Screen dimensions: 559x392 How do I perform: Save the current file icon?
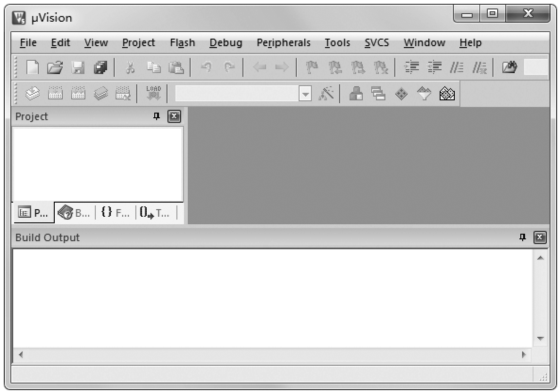[x=78, y=67]
